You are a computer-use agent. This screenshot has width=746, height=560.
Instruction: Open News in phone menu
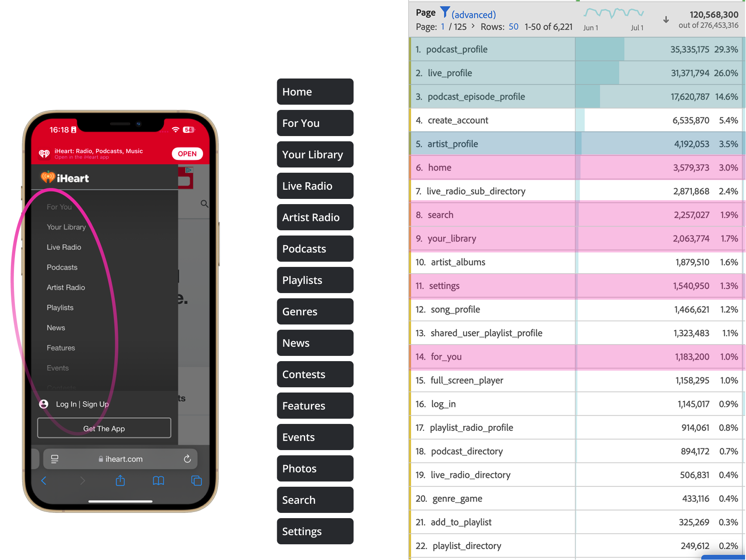click(x=56, y=328)
